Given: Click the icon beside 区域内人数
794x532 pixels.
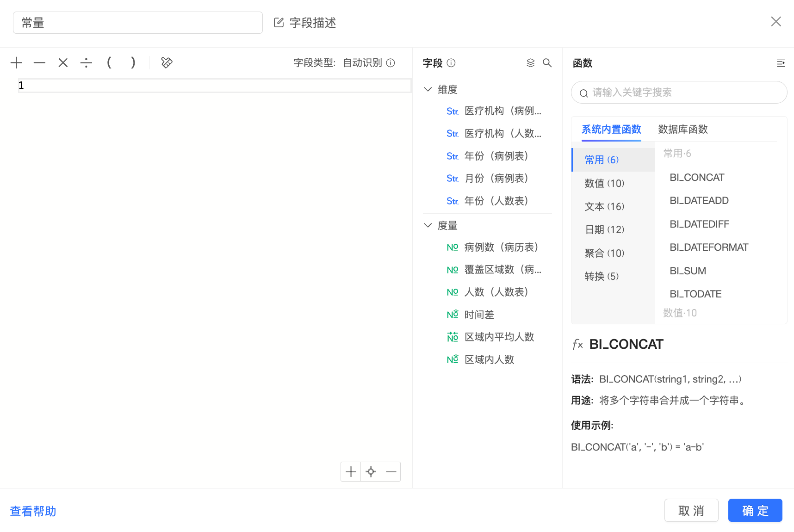Looking at the screenshot, I should coord(453,359).
